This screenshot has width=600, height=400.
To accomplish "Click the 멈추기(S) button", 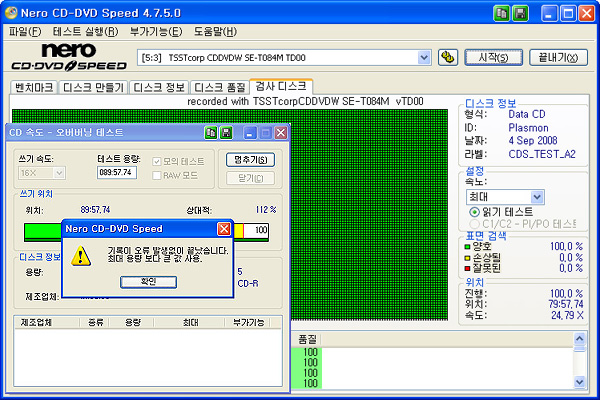I will [251, 160].
